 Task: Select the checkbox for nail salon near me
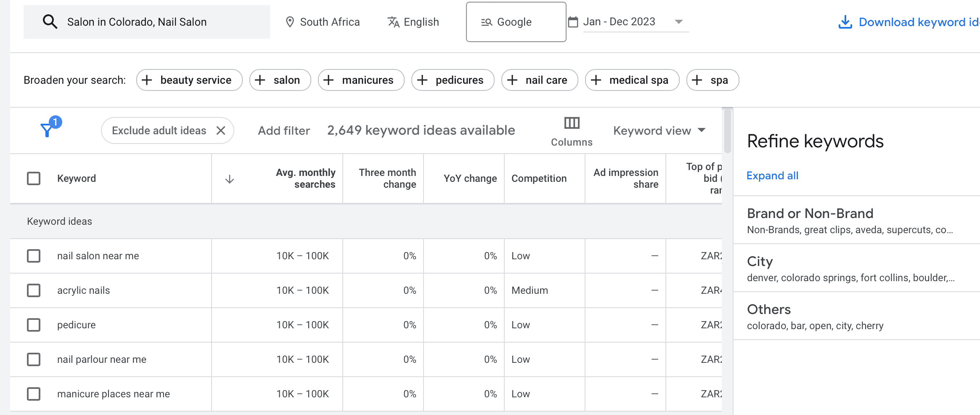point(34,255)
